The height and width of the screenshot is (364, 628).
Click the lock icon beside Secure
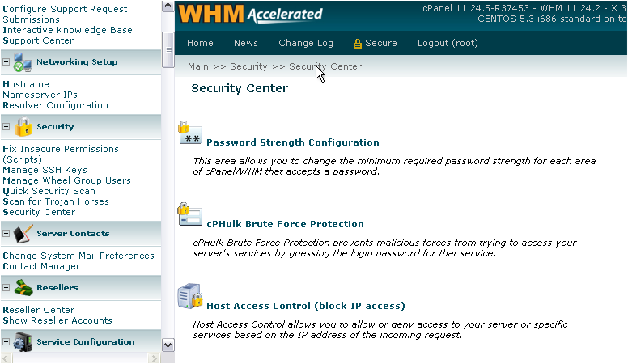point(358,44)
